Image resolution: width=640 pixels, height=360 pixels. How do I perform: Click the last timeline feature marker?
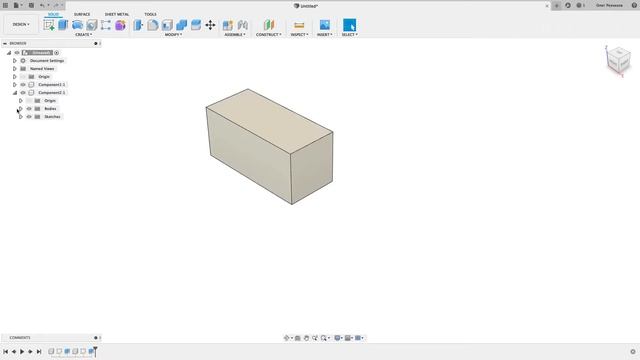click(x=91, y=351)
